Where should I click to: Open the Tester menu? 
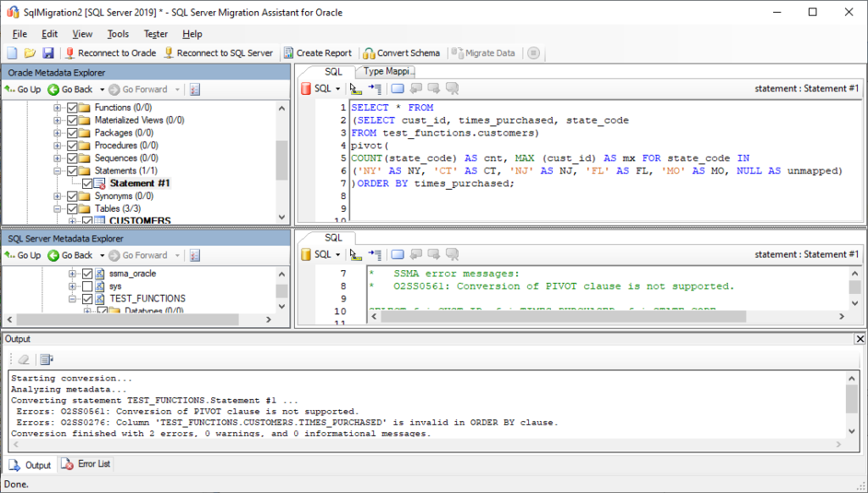156,34
